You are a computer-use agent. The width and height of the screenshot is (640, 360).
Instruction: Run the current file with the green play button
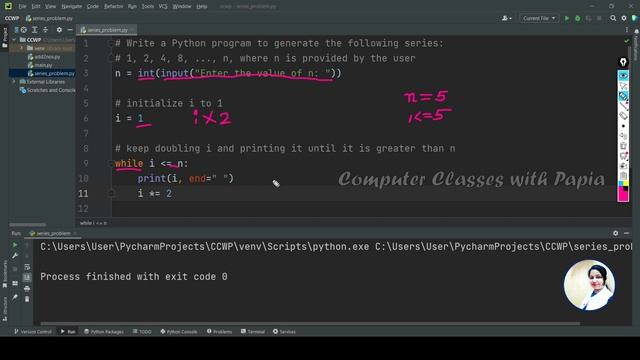(567, 18)
